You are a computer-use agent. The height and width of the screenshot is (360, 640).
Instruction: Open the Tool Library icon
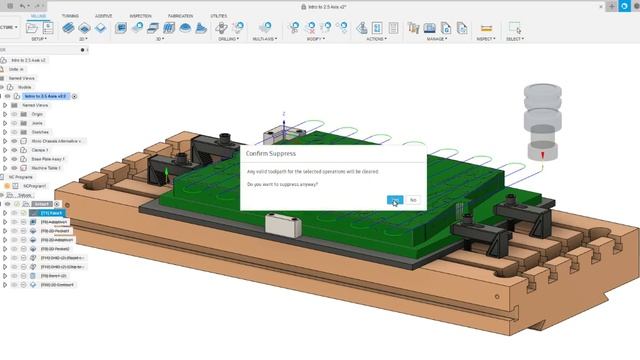pyautogui.click(x=413, y=28)
